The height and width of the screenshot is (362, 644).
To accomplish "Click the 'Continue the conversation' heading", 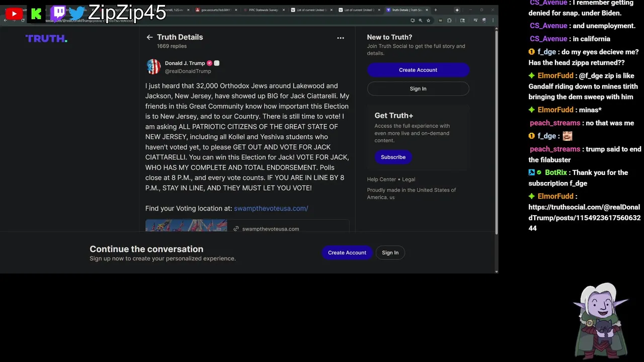I will click(x=146, y=249).
